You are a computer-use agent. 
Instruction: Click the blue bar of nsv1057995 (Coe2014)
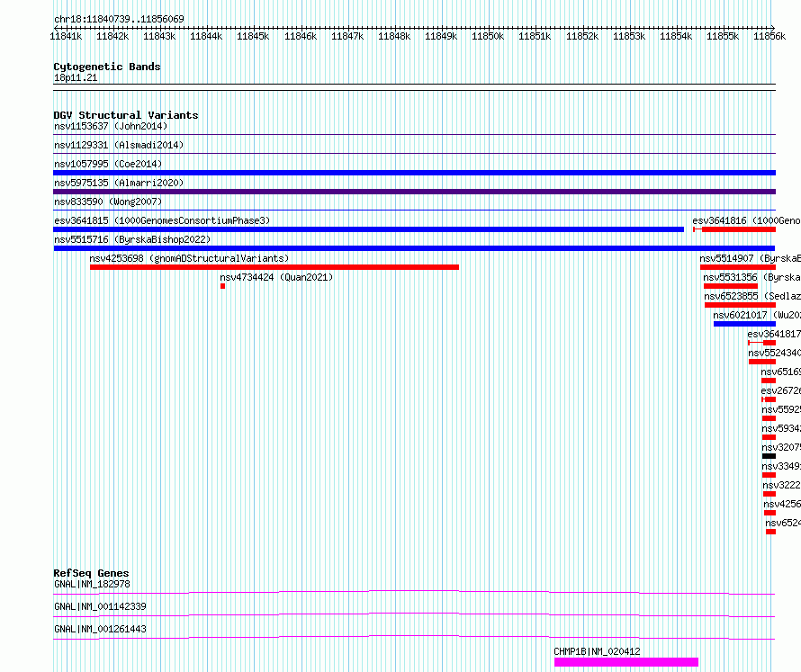(x=414, y=173)
